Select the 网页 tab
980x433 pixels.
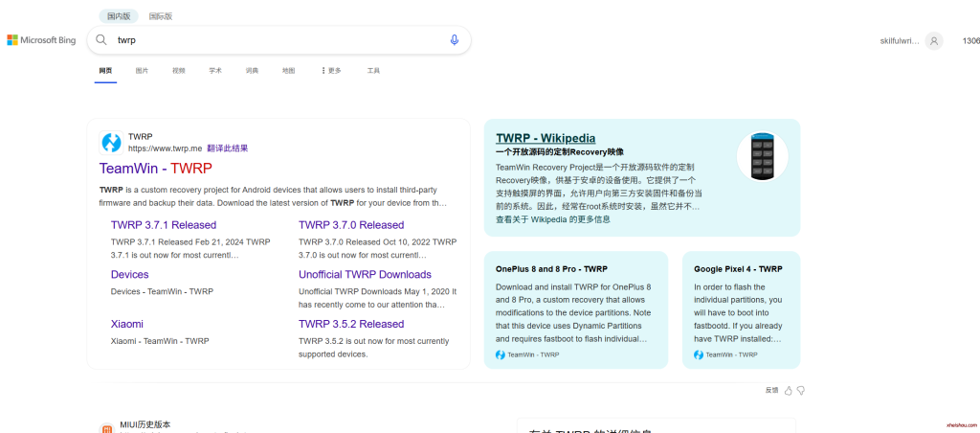[105, 71]
